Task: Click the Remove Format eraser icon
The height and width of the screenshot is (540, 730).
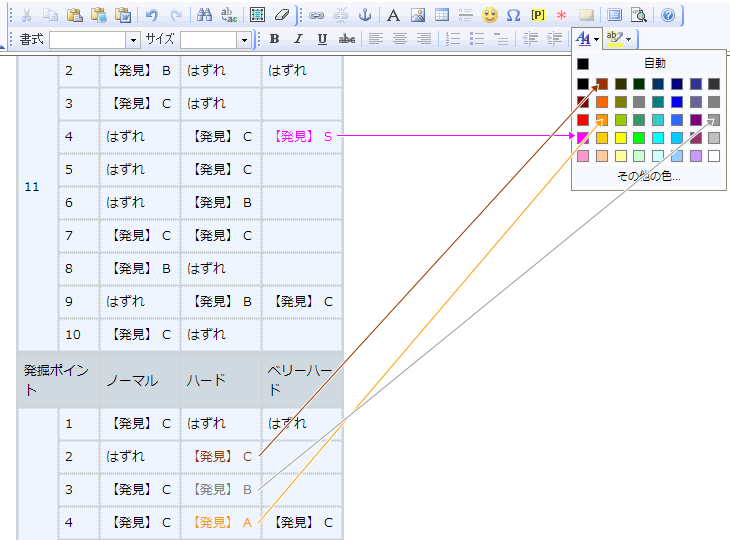Action: coord(282,15)
